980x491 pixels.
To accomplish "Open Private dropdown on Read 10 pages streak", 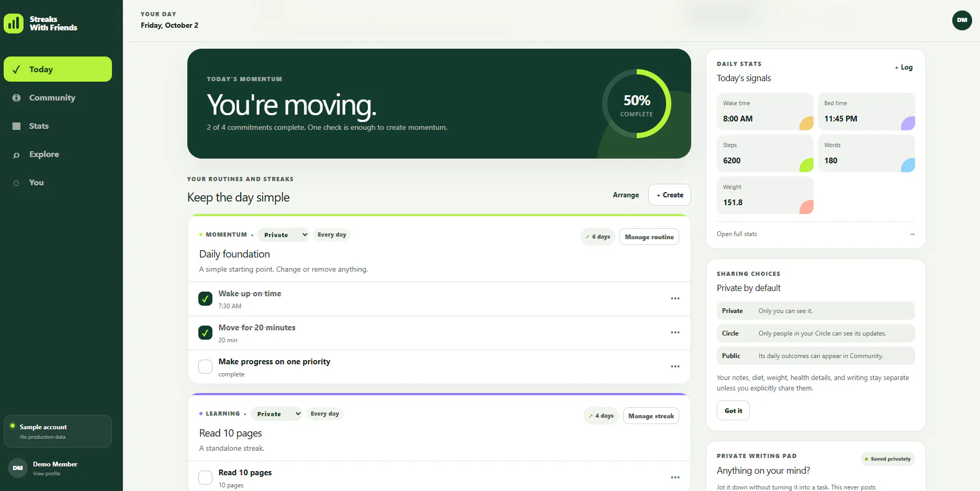I will pos(276,414).
